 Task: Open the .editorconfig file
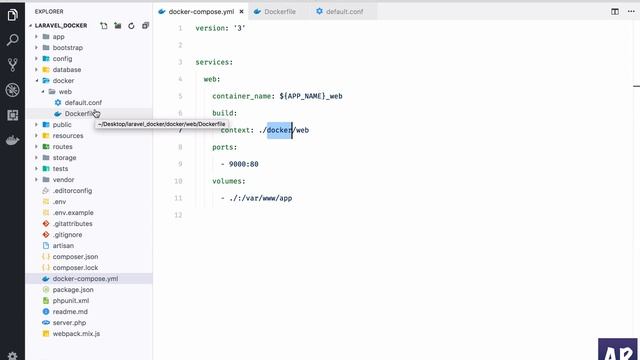pos(72,191)
